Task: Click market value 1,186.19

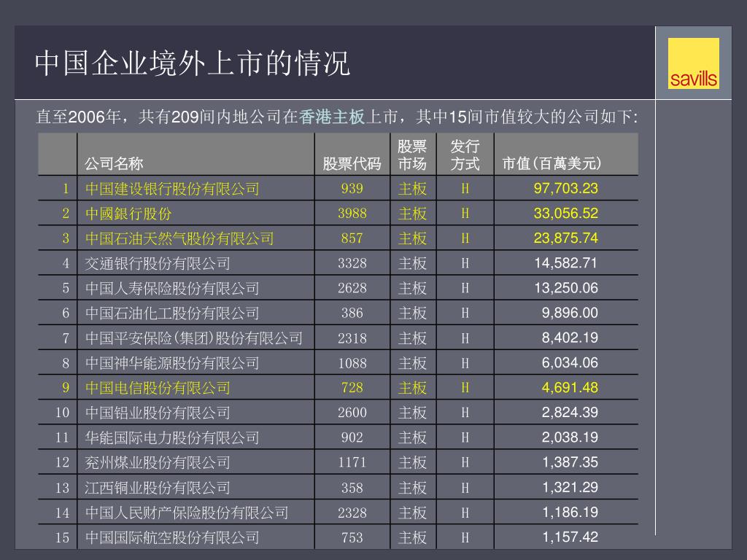Action: (570, 512)
